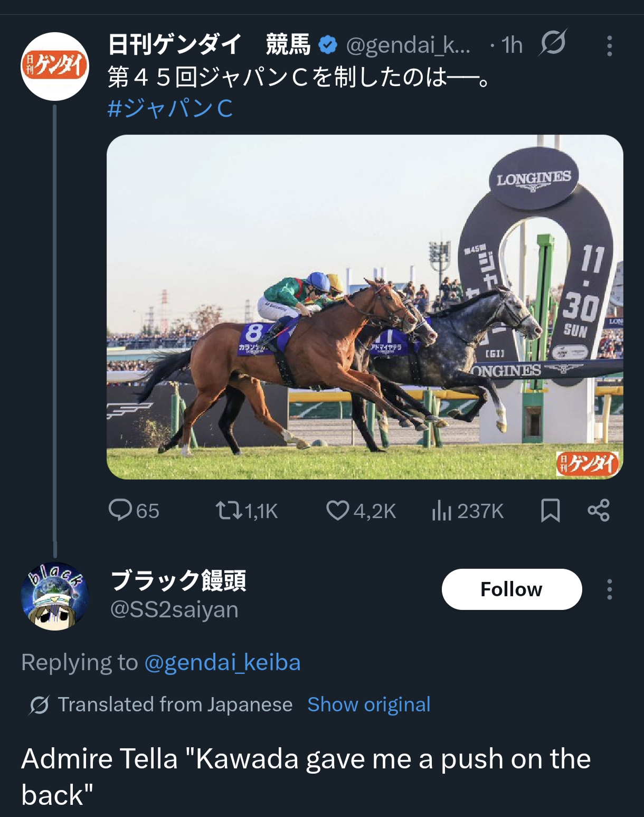Open view analytics bar chart icon
Screen dimensions: 644x817
click(x=441, y=510)
